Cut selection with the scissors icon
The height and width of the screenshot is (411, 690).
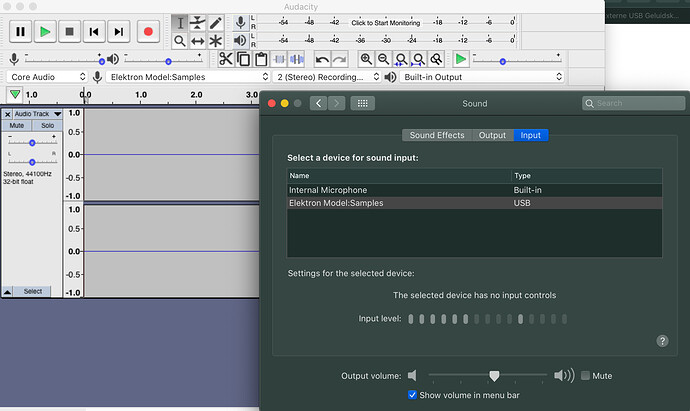point(226,59)
